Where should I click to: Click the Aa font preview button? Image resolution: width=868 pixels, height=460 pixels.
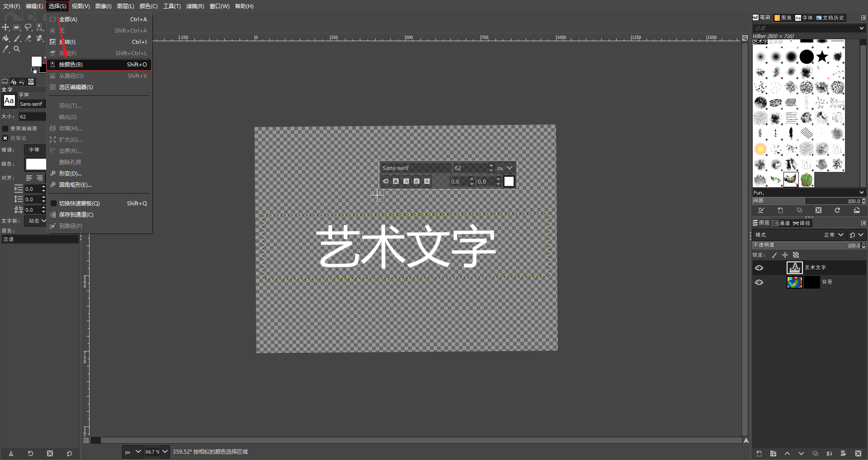[9, 100]
